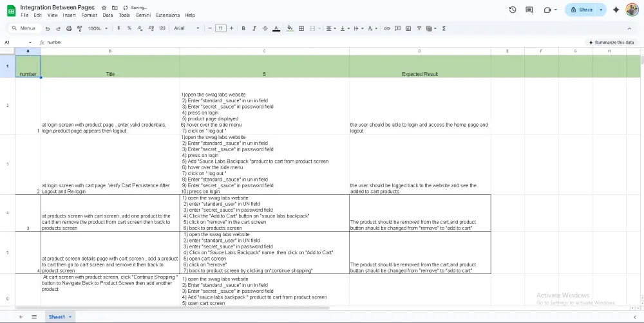
Task: Click the Share button
Action: coord(581,10)
